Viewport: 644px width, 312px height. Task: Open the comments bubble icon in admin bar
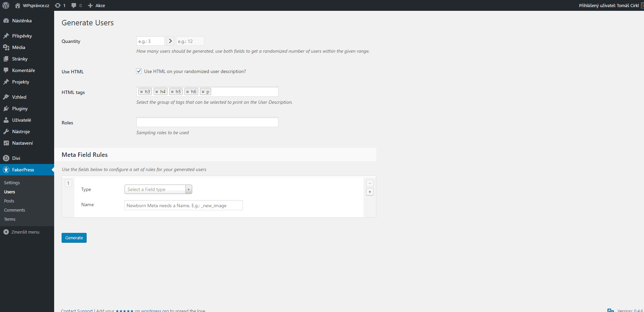point(74,5)
